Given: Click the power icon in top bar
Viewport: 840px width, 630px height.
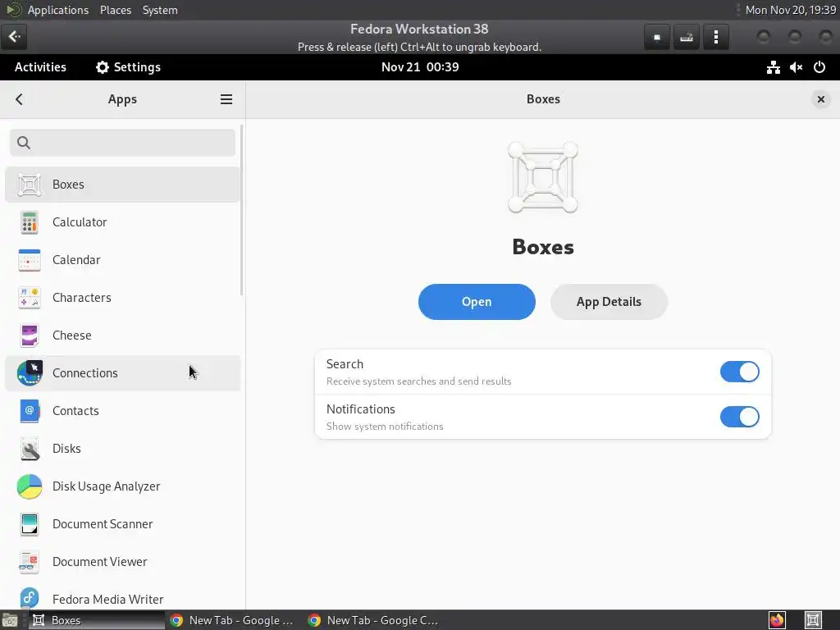Looking at the screenshot, I should coord(819,67).
